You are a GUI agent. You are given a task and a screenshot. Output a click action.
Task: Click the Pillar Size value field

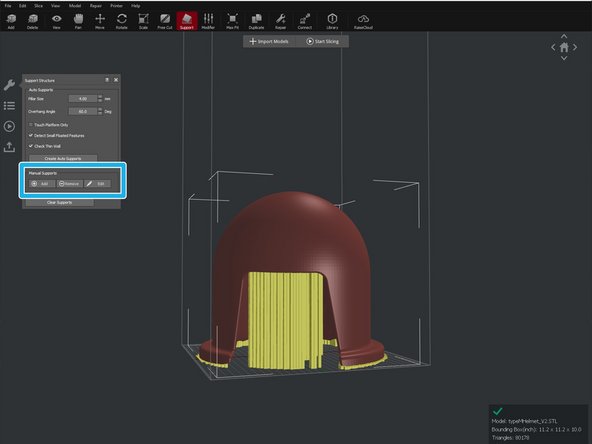click(x=83, y=99)
